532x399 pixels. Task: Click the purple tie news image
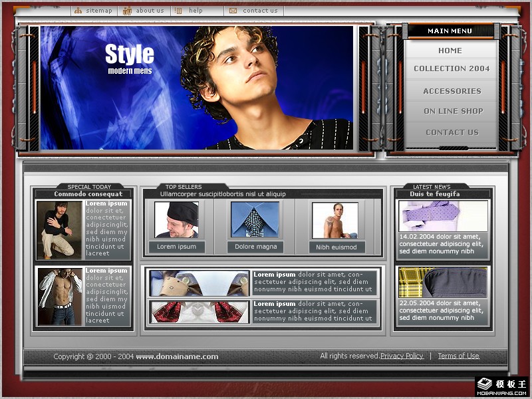(x=443, y=216)
